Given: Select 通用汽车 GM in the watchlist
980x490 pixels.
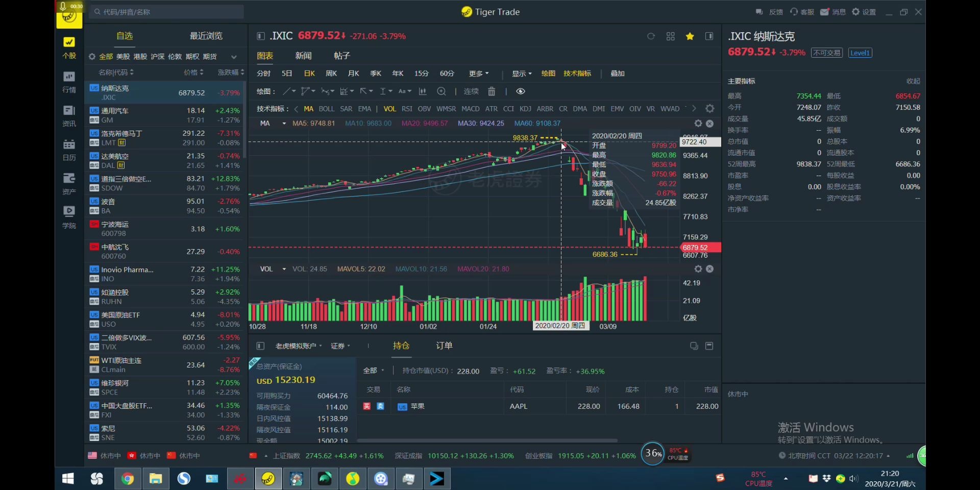Looking at the screenshot, I should pyautogui.click(x=165, y=115).
